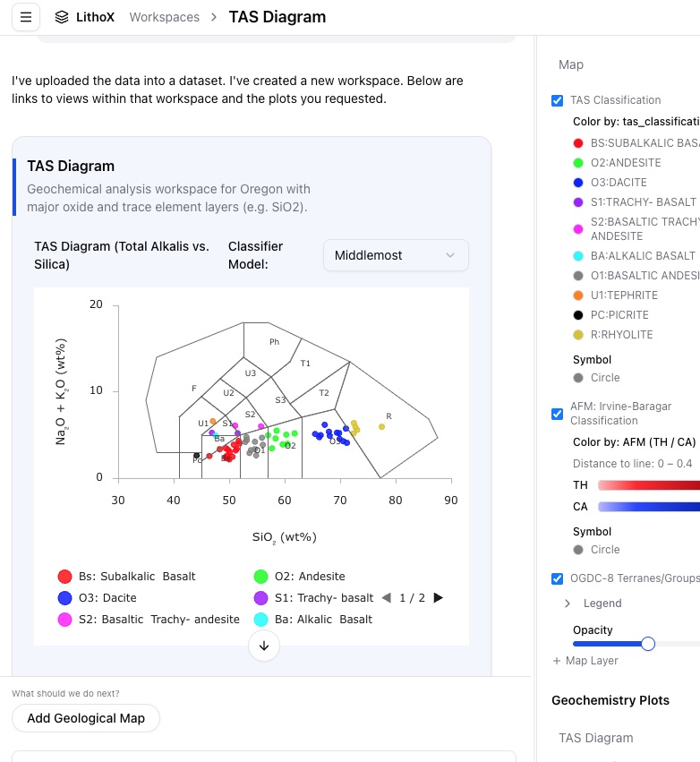
Task: Click the orange tephrite data point
Action: point(213,422)
